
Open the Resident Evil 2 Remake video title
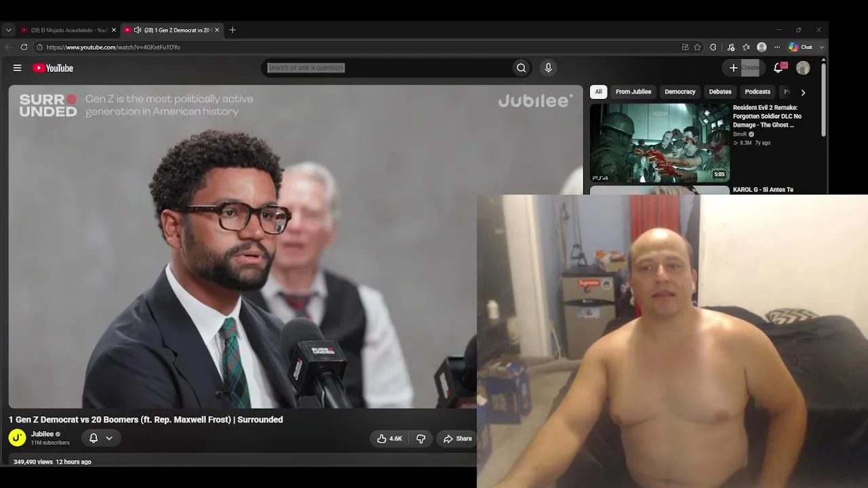pos(767,116)
